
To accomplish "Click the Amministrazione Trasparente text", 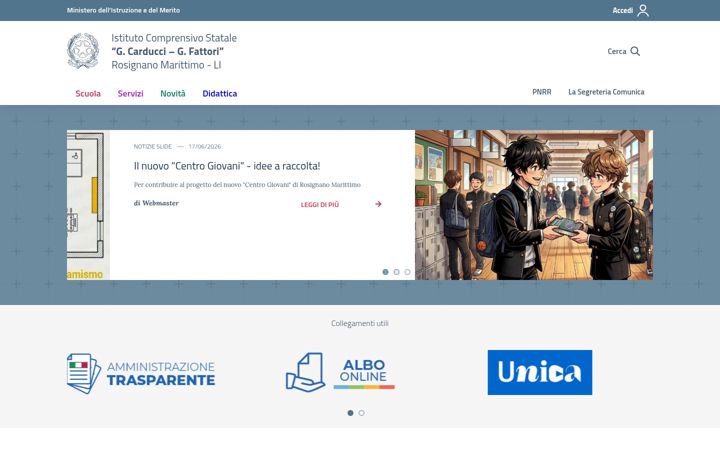I will click(x=161, y=374).
